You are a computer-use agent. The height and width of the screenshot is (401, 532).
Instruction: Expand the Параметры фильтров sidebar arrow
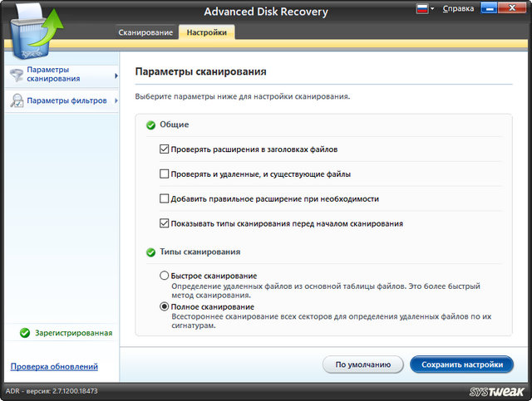(x=116, y=101)
